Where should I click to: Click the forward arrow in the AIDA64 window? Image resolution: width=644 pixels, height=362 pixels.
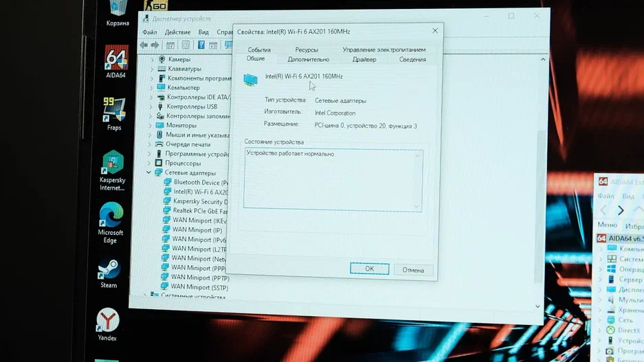click(621, 211)
